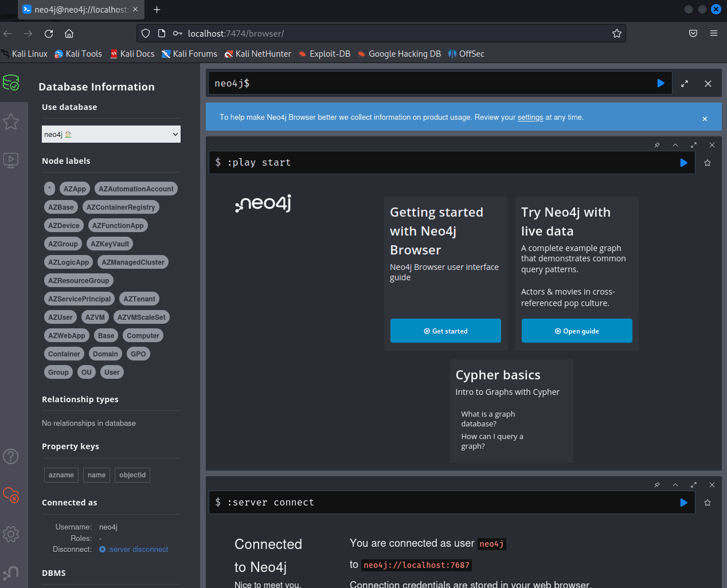This screenshot has height=588, width=727.
Task: Open the Help question mark sidebar icon
Action: [11, 456]
